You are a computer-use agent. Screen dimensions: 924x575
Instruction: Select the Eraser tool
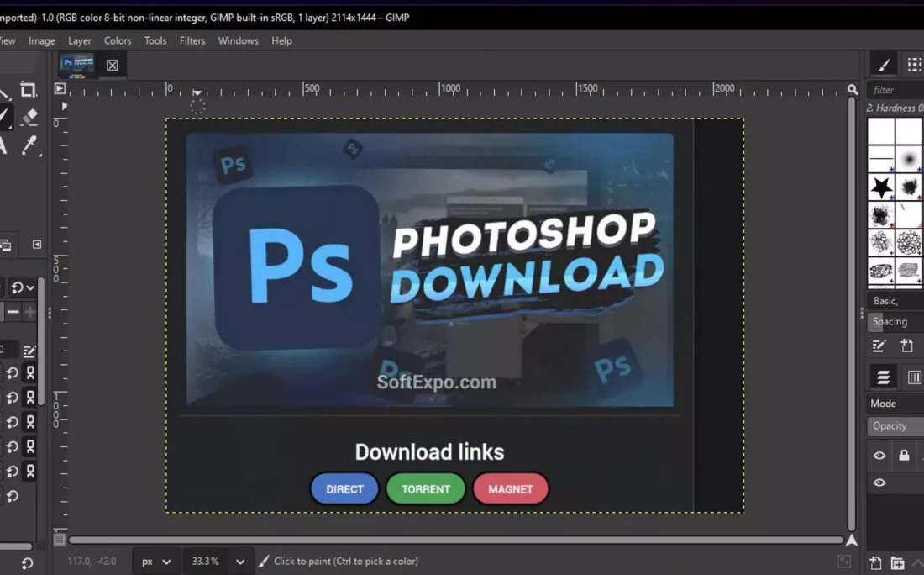29,117
